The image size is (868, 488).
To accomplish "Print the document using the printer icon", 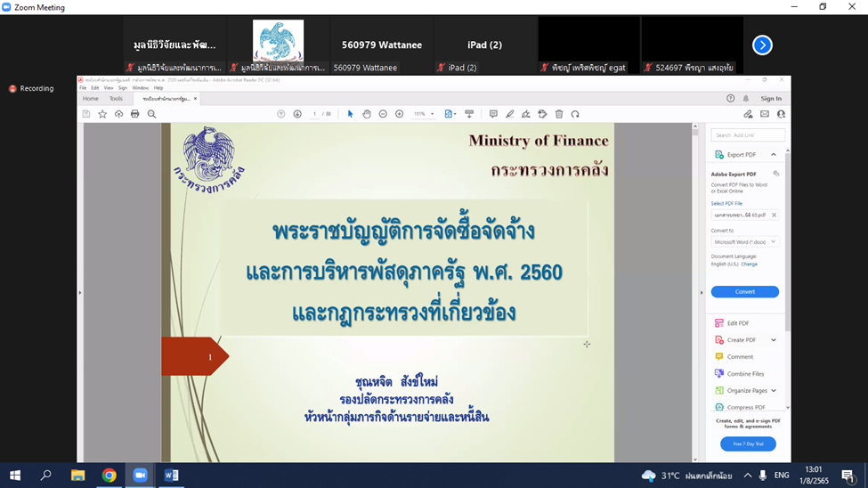I will pos(134,114).
